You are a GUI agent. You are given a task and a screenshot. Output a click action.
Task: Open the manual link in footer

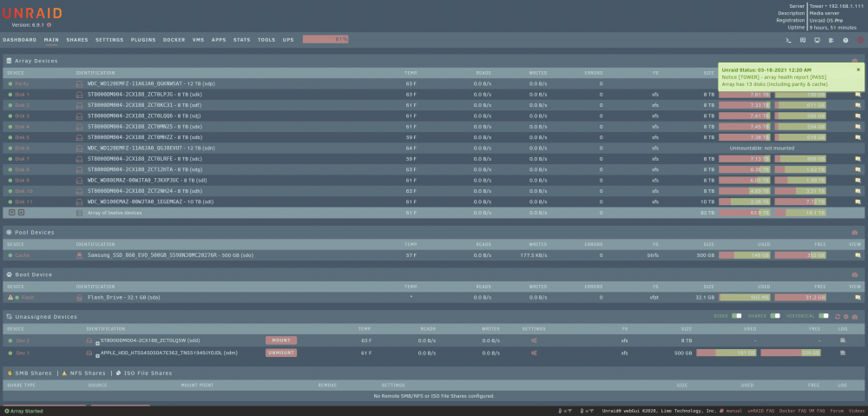click(733, 411)
